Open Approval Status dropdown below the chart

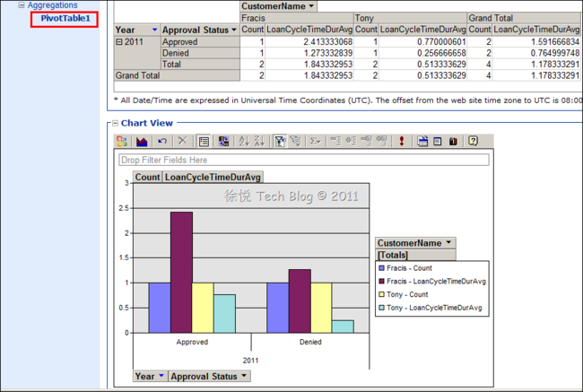coord(244,376)
